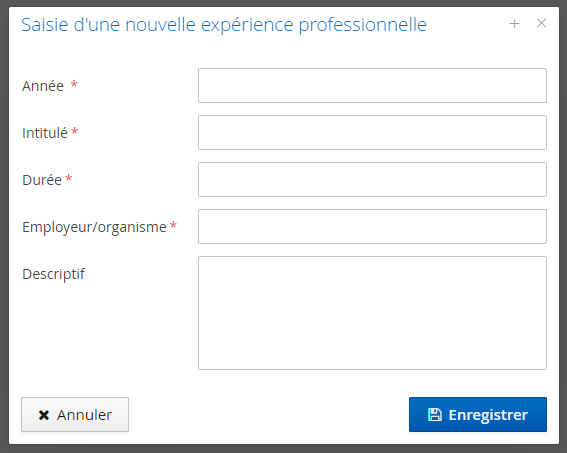Click the red asterisk next to Employeur/organisme
The image size is (567, 453).
click(x=173, y=225)
